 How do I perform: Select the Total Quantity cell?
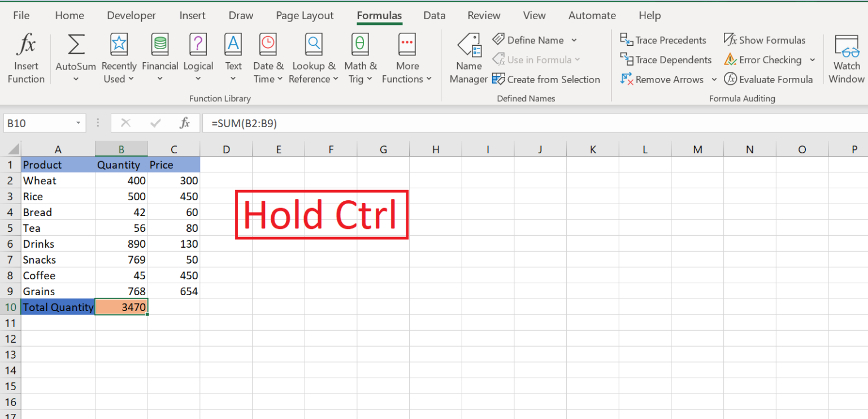[x=58, y=308]
